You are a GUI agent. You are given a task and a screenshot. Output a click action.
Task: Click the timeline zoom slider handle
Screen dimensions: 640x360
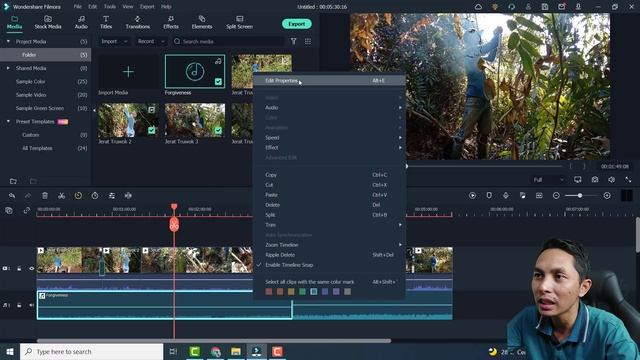(580, 196)
